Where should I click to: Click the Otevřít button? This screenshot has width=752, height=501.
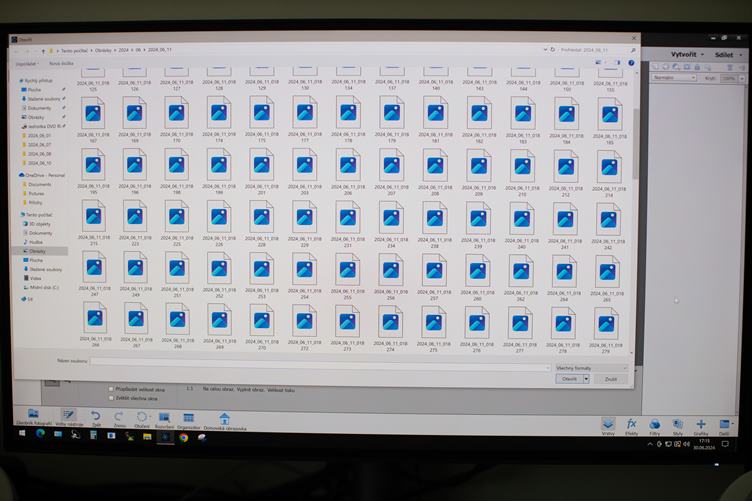[x=569, y=379]
